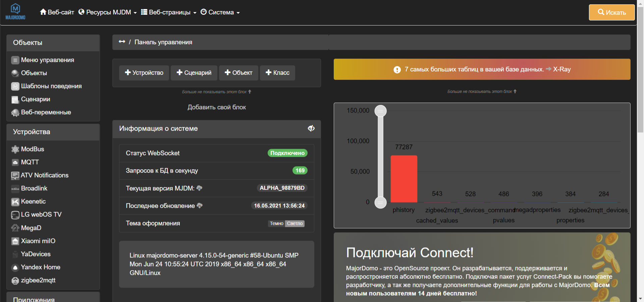The image size is (644, 302).
Task: Hide the add-buttons block via Больше не показывать
Action: (x=217, y=92)
